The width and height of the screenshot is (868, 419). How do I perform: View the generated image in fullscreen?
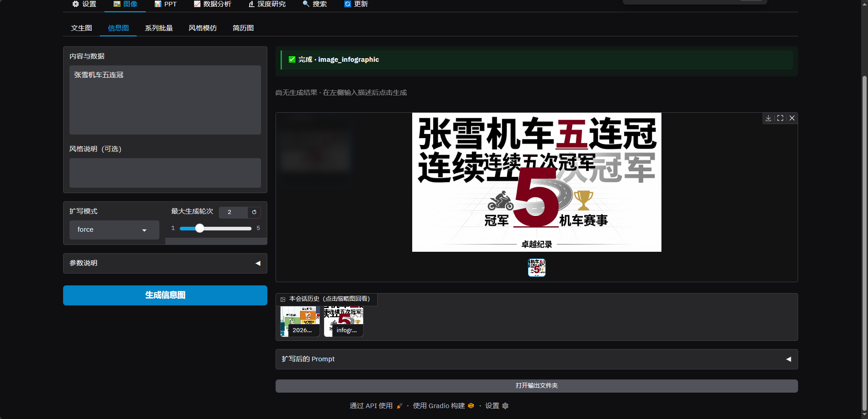[780, 118]
